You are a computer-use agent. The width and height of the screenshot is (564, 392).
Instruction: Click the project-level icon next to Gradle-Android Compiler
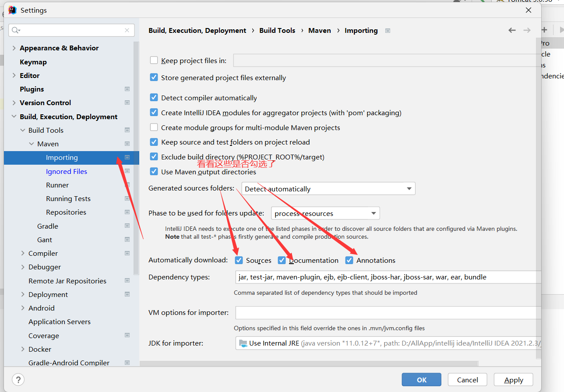point(127,363)
